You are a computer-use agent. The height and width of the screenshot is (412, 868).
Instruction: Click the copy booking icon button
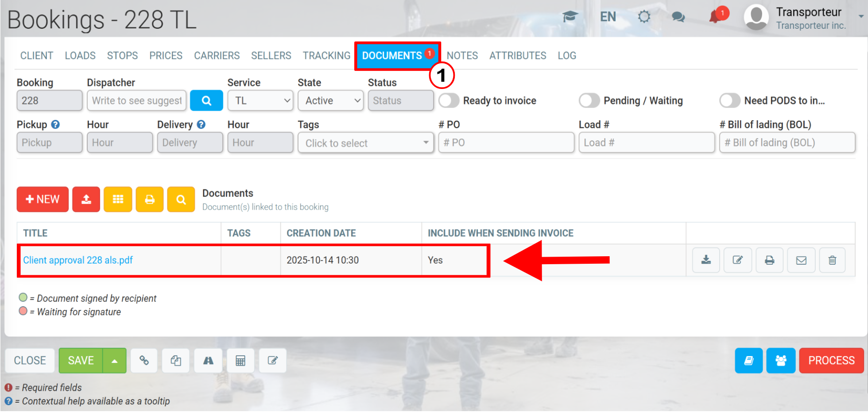click(176, 361)
